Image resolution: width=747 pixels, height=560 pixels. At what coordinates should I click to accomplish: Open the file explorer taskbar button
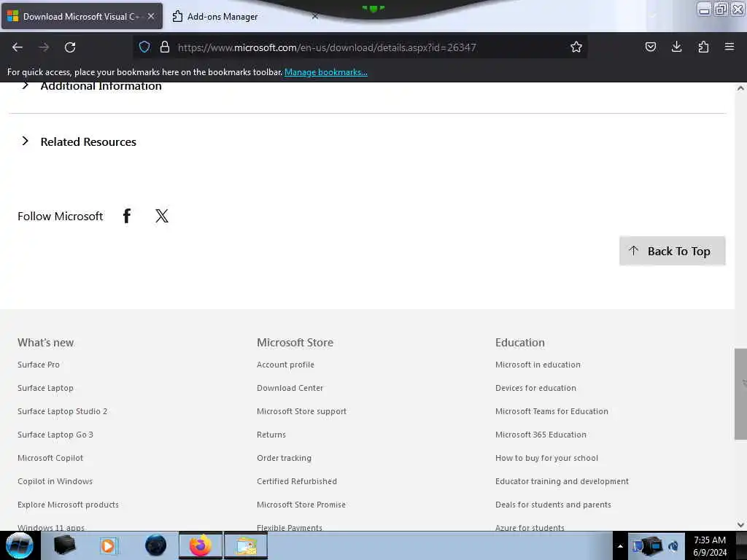tap(246, 545)
